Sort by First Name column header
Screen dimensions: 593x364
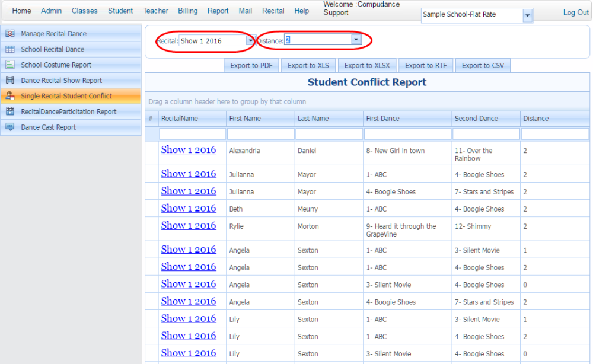tap(260, 119)
